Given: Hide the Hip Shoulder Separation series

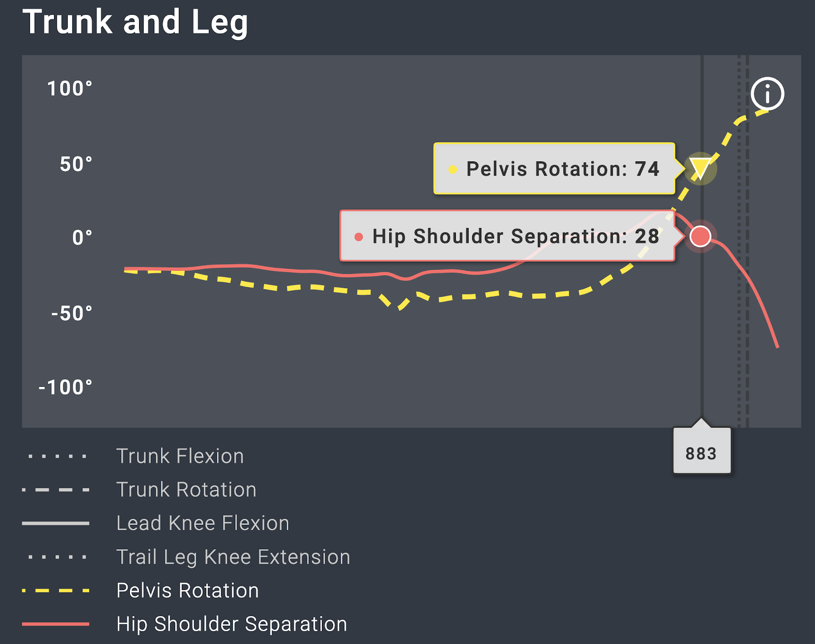Looking at the screenshot, I should tap(231, 624).
